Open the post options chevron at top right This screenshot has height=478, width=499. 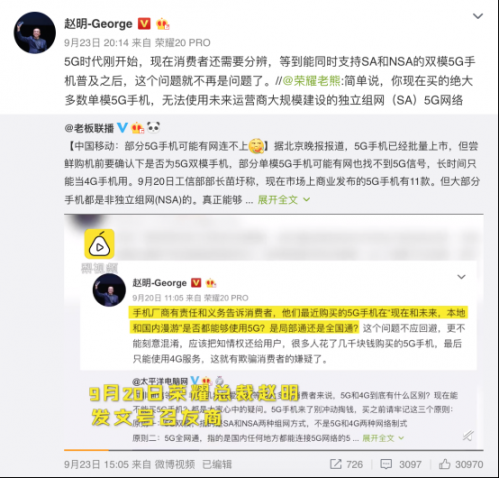point(478,16)
